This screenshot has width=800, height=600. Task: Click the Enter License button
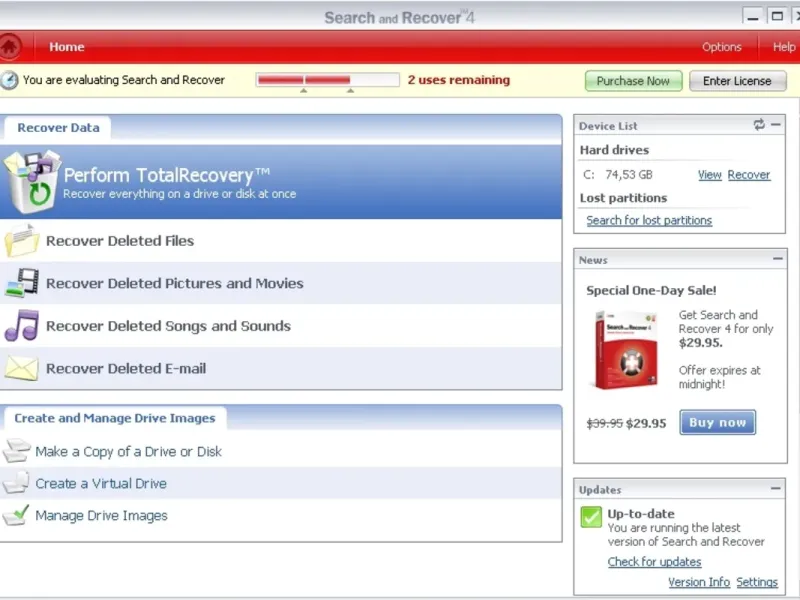pyautogui.click(x=737, y=81)
